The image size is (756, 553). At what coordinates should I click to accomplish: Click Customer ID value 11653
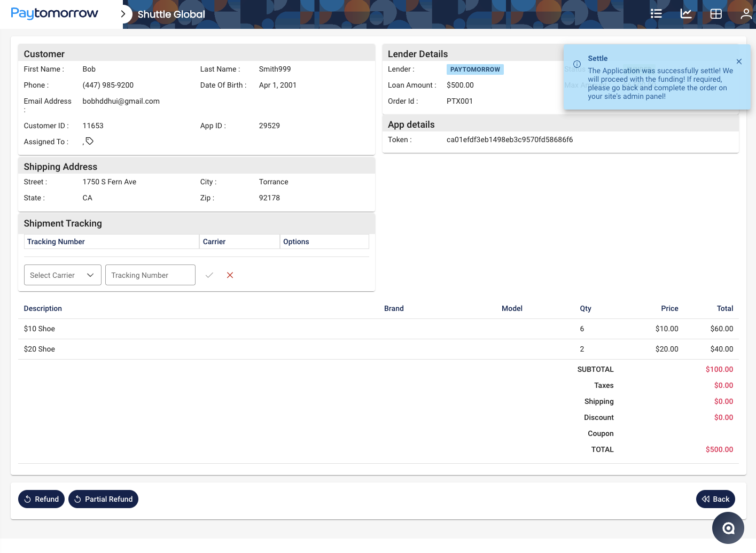click(93, 126)
